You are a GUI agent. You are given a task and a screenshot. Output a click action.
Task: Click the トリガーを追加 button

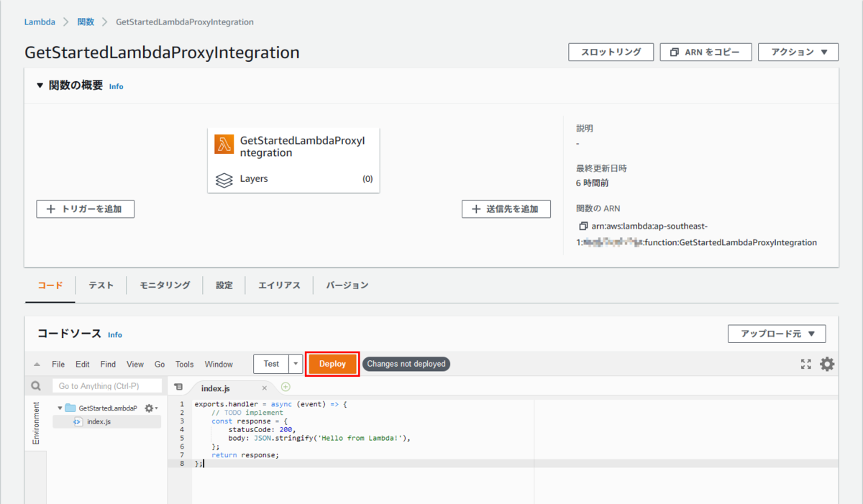86,209
